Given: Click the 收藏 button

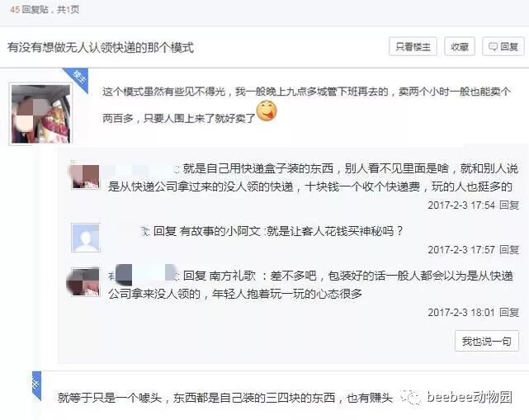Looking at the screenshot, I should click(x=460, y=46).
